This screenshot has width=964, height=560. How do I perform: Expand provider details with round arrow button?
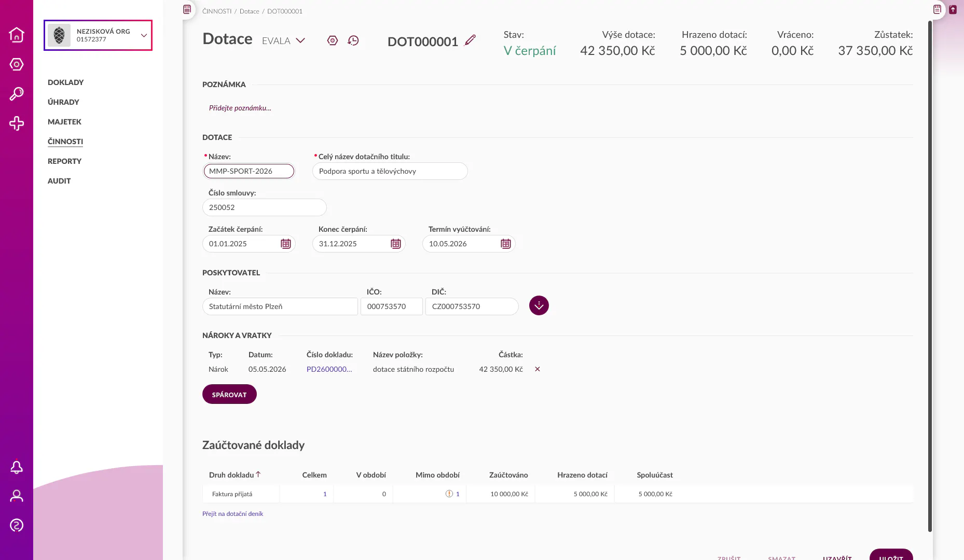(539, 305)
